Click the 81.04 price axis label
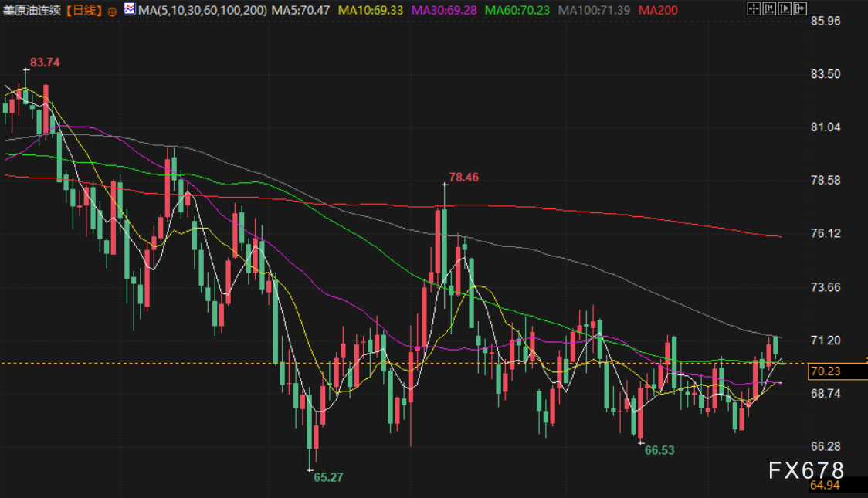Image resolution: width=868 pixels, height=498 pixels. click(826, 127)
